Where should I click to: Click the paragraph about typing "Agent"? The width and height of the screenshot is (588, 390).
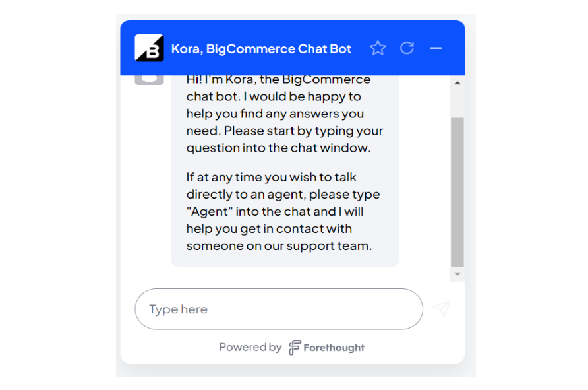(283, 211)
